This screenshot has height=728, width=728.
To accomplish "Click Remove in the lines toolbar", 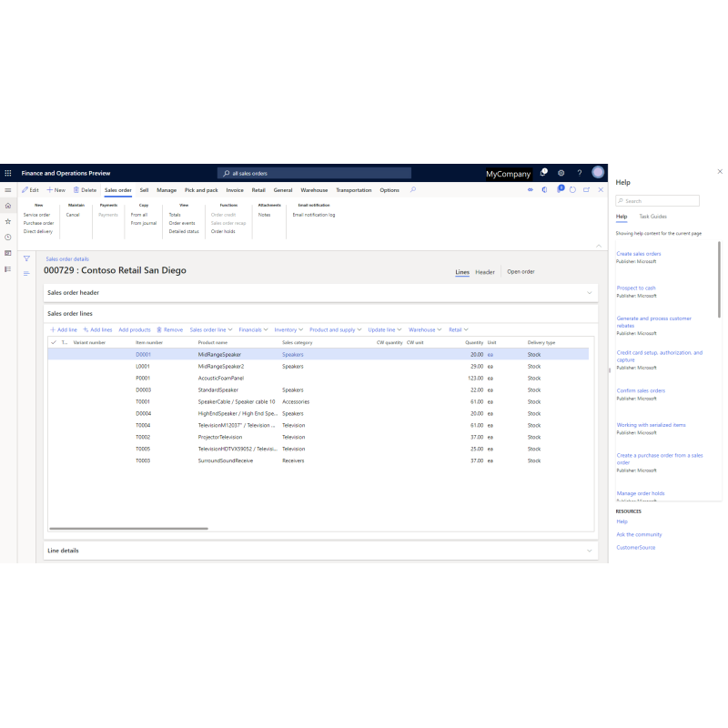I will coord(169,329).
